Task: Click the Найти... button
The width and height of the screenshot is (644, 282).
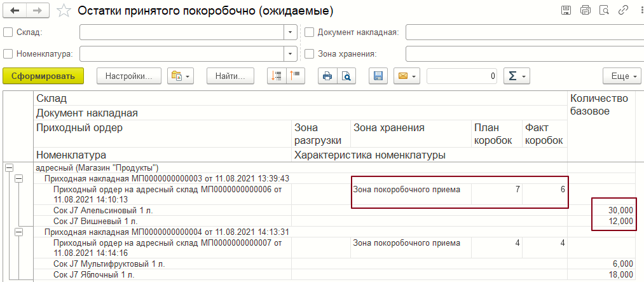Action: pos(230,76)
